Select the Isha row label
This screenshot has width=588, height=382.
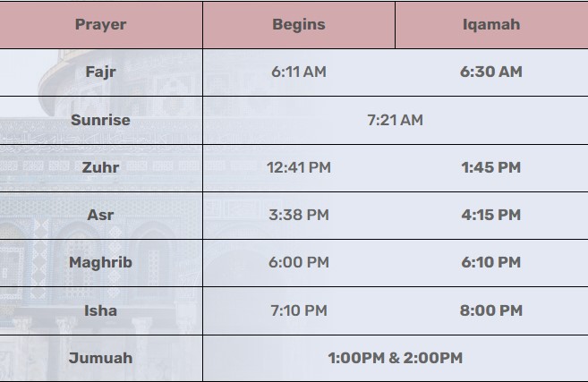[100, 310]
